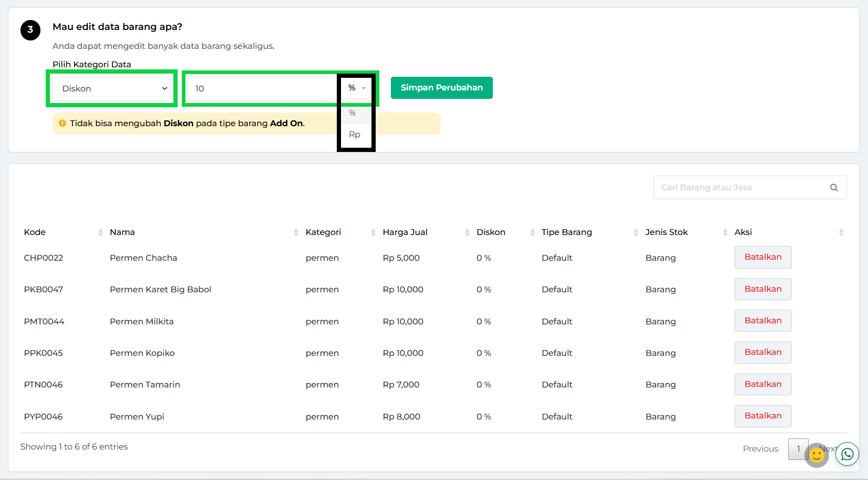
Task: Click the search magnifier icon
Action: click(x=834, y=188)
